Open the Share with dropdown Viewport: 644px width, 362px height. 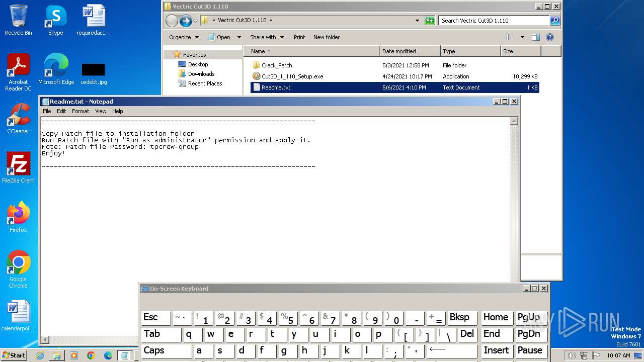pyautogui.click(x=267, y=37)
